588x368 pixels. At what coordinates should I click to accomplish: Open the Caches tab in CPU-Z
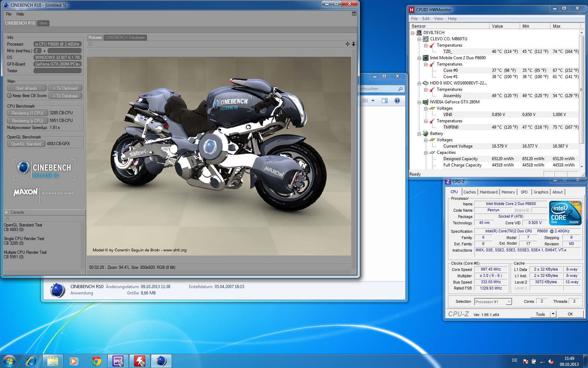(469, 192)
